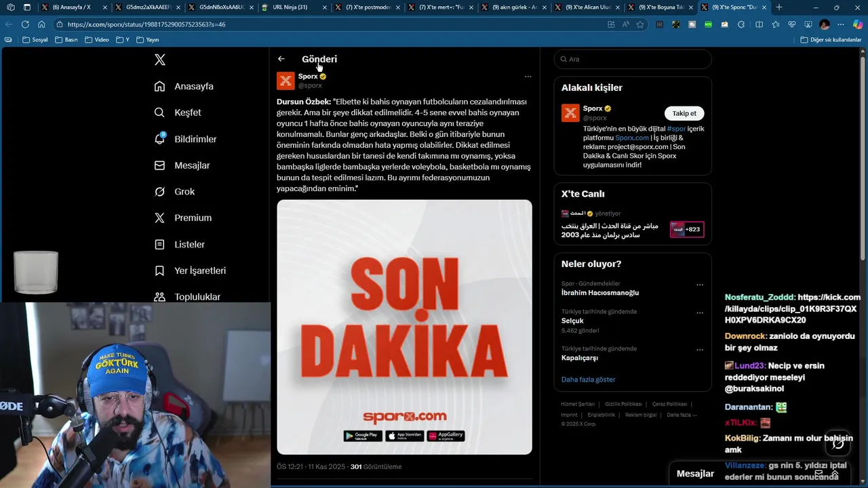Screen dimensions: 868x488
Task: Open the Copilot icon
Action: (x=857, y=24)
